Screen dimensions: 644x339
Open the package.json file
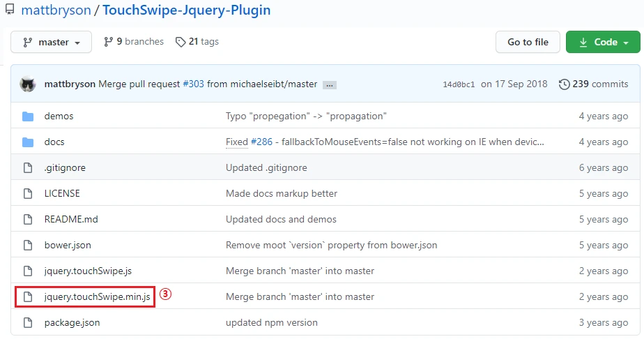[72, 322]
